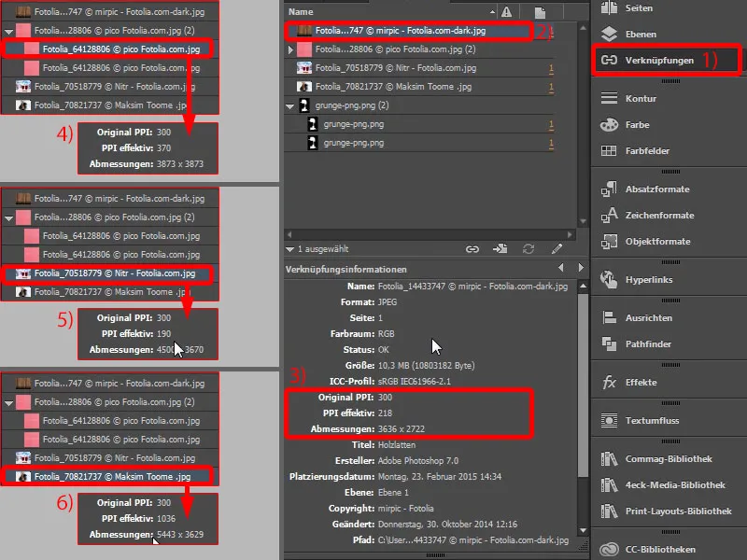Show previous link in Verknüpfungsinformationen
The height and width of the screenshot is (560, 747).
(x=561, y=268)
